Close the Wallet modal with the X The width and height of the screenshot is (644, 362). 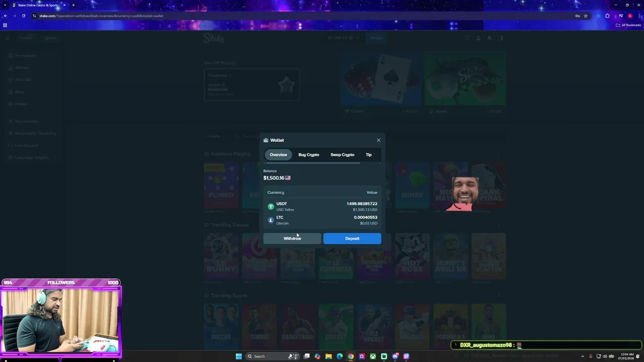coord(378,140)
